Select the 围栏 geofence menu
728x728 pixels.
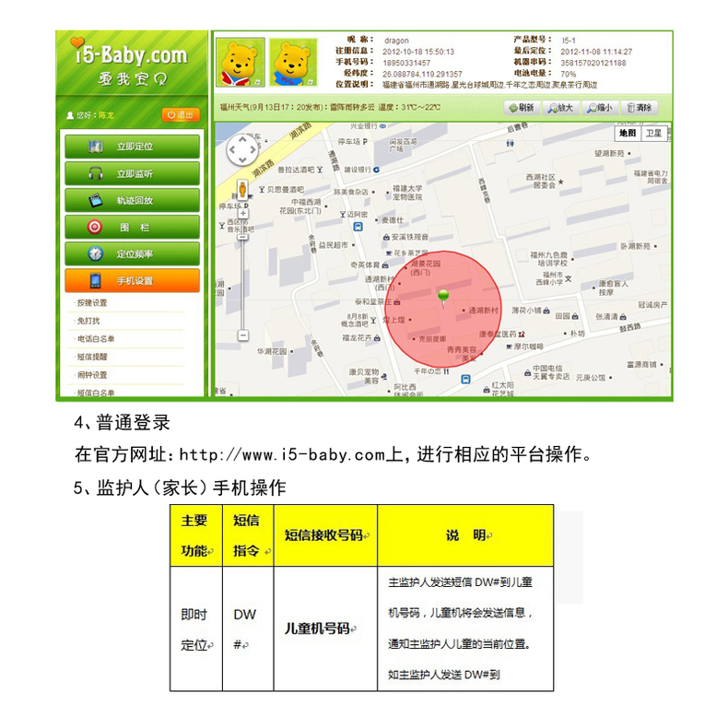[x=133, y=227]
